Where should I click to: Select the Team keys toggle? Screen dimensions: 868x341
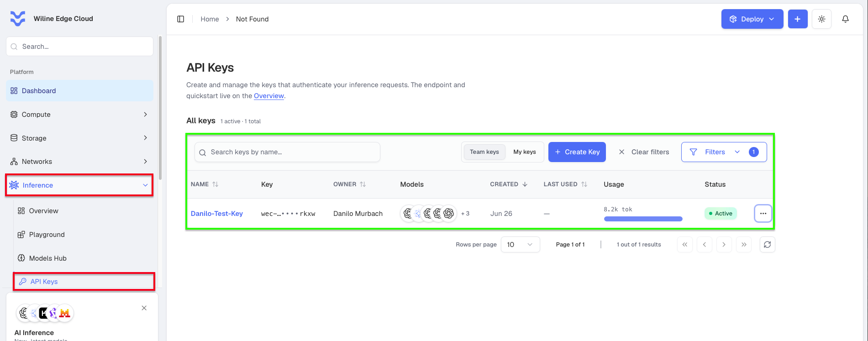pos(484,152)
